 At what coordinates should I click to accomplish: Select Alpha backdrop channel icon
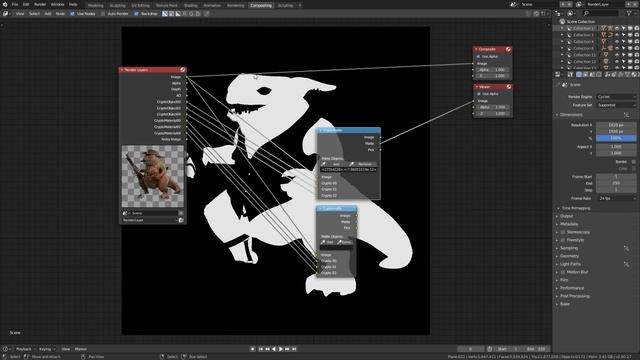(178, 13)
